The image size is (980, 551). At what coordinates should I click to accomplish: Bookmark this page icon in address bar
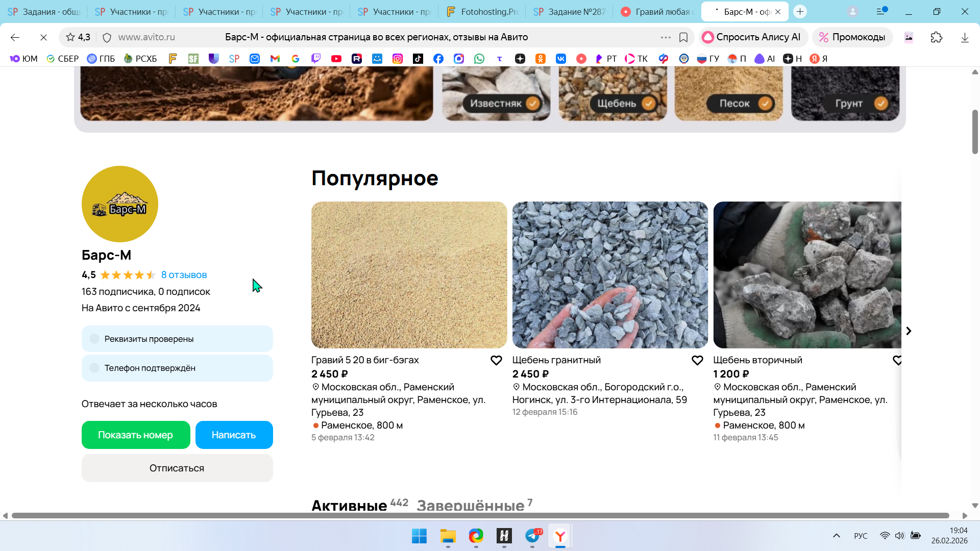(x=683, y=37)
